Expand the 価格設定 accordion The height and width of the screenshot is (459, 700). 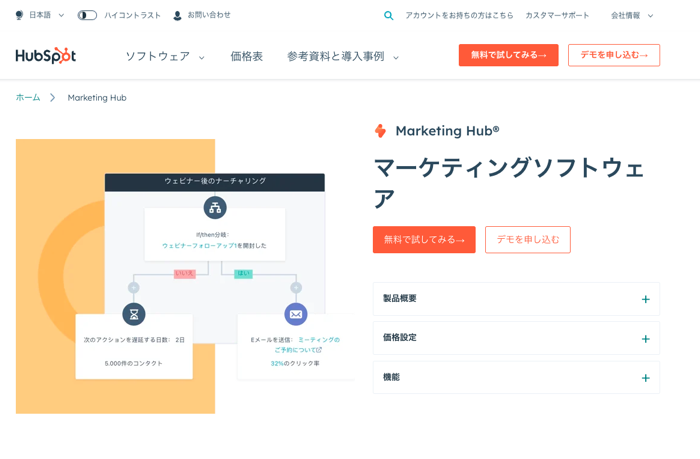pyautogui.click(x=516, y=338)
